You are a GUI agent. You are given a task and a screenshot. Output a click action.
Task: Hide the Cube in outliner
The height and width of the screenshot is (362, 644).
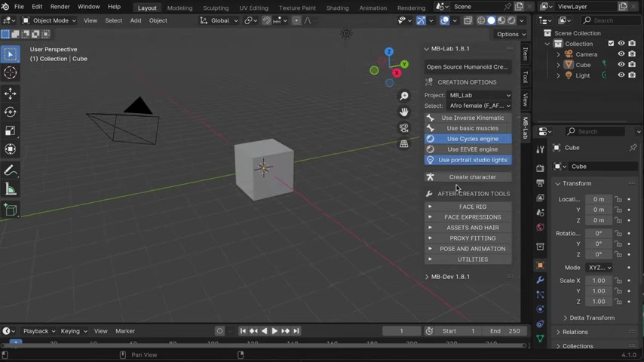[621, 65]
